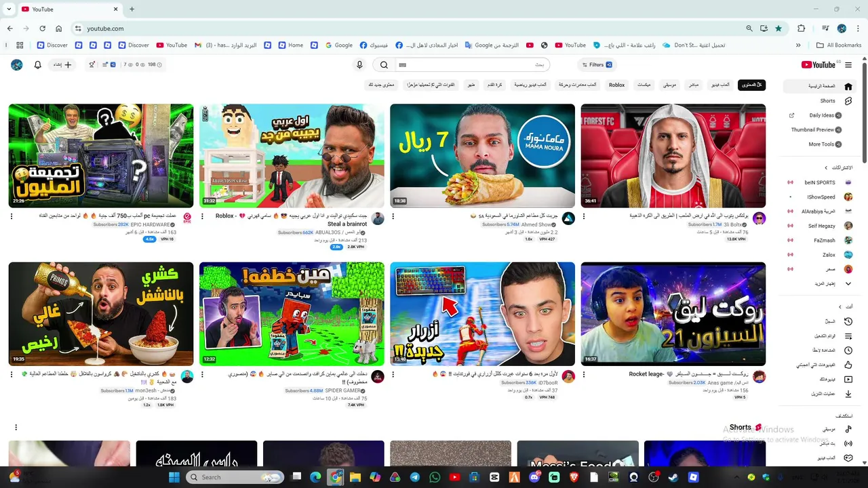The height and width of the screenshot is (488, 868).
Task: Open the Shorts shelf options menu
Action: coord(16,428)
